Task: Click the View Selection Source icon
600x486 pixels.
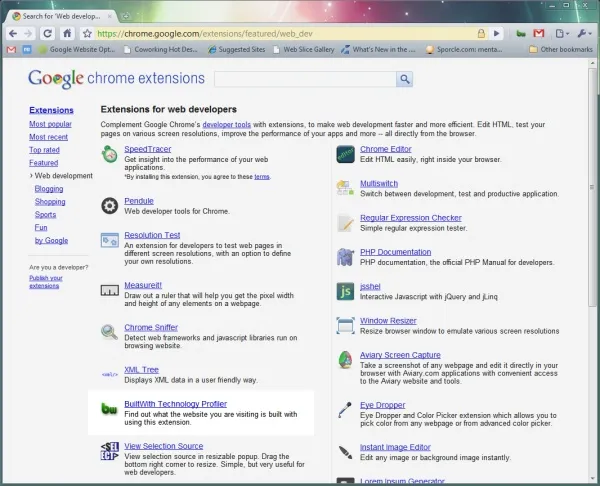Action: tap(110, 451)
